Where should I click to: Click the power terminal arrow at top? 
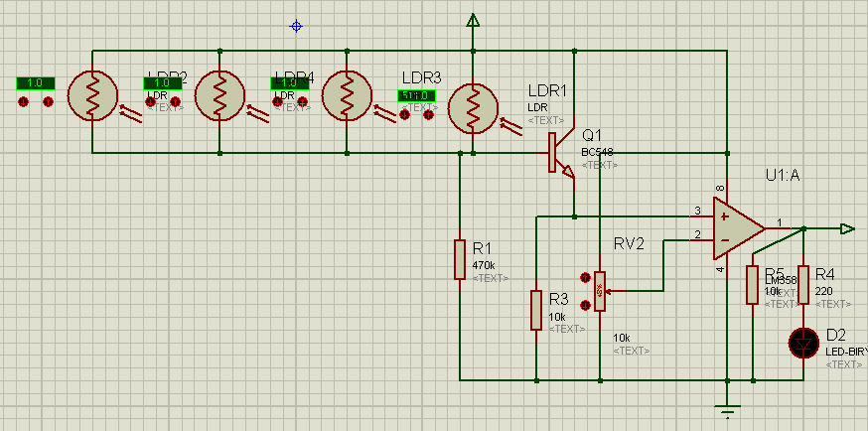(x=474, y=20)
